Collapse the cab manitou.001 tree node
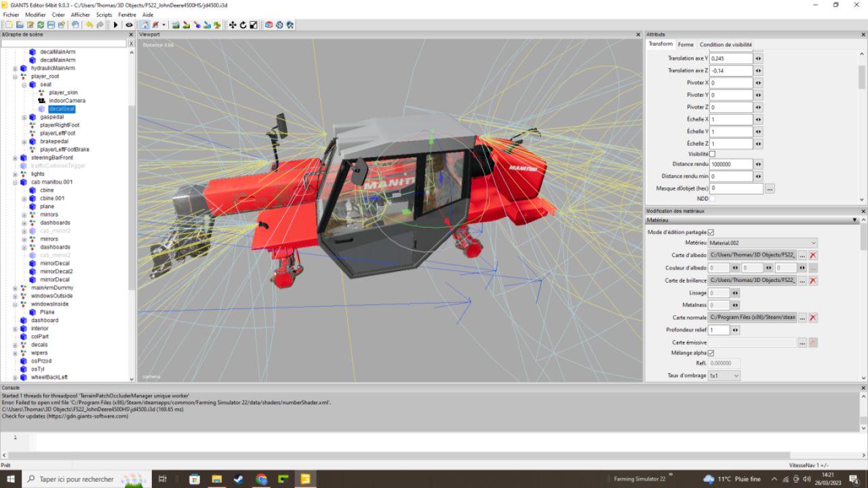This screenshot has width=868, height=488. click(x=15, y=182)
